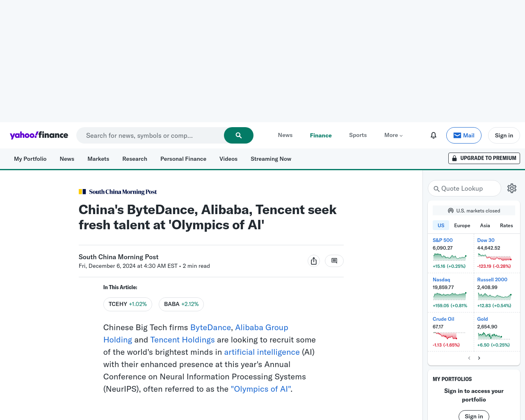
Task: Click the South China Morning Post logo
Action: click(x=118, y=192)
